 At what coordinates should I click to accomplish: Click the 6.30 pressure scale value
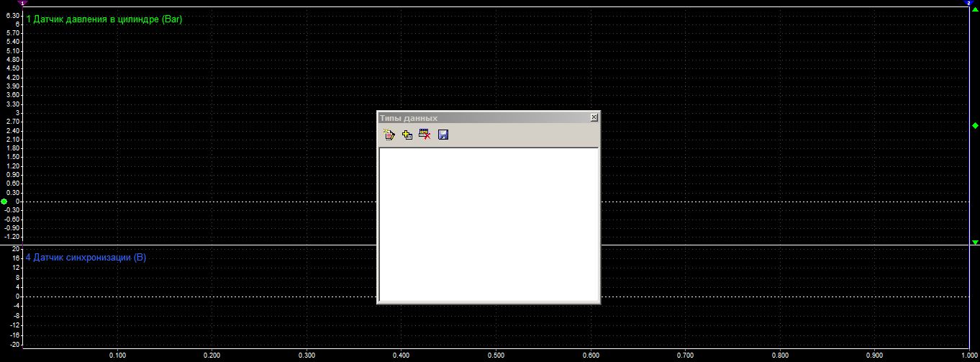(12, 15)
